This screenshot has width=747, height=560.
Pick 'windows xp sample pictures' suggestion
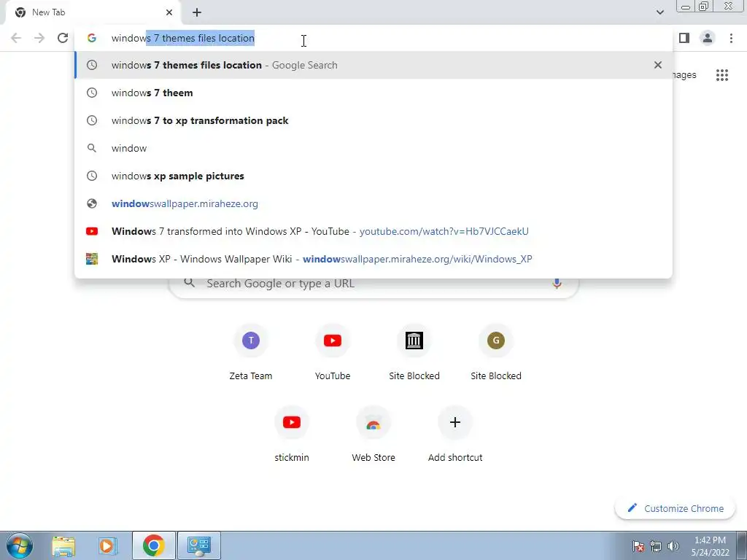coord(373,176)
